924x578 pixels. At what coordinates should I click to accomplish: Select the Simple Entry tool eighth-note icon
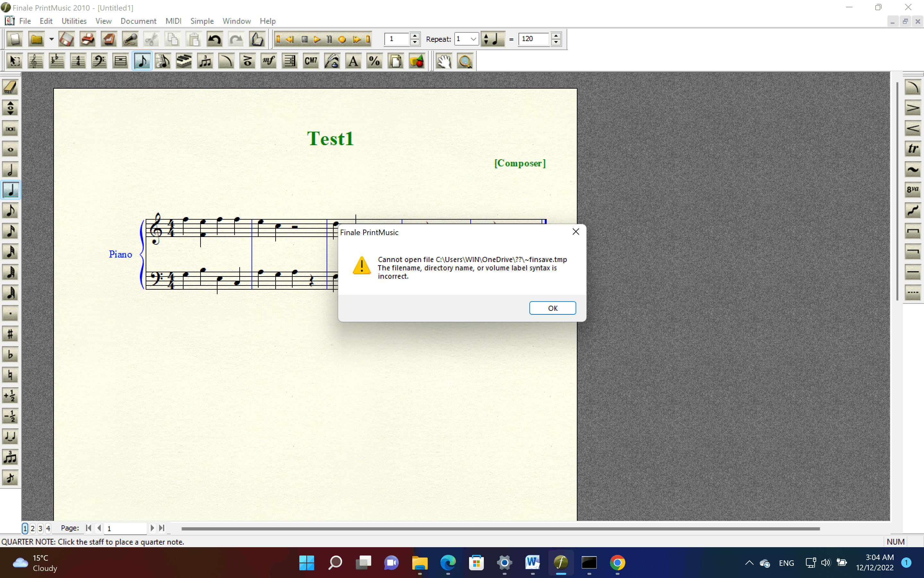[142, 61]
